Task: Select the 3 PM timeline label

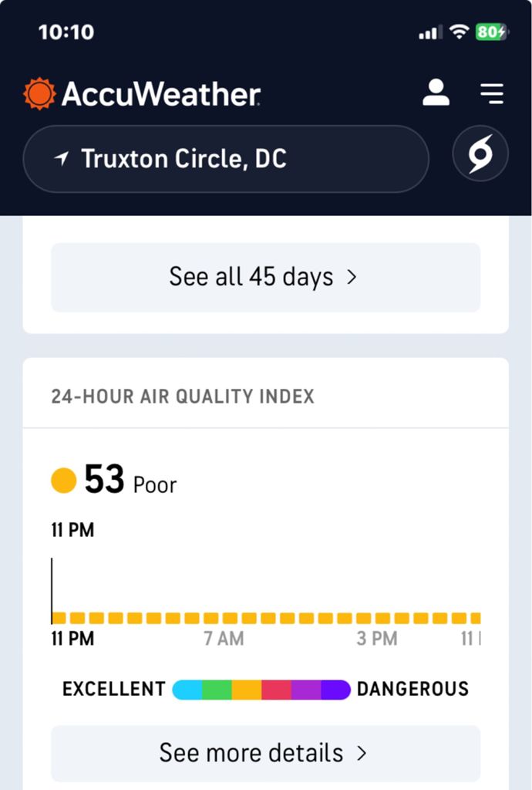Action: pyautogui.click(x=377, y=639)
